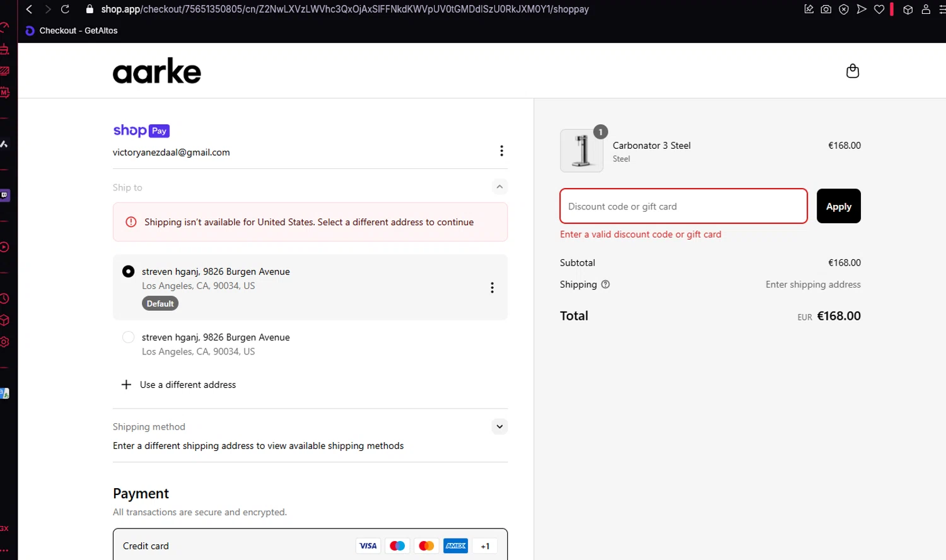Viewport: 946px width, 560px height.
Task: Open the pinboard edit icon in address bar
Action: 809,9
